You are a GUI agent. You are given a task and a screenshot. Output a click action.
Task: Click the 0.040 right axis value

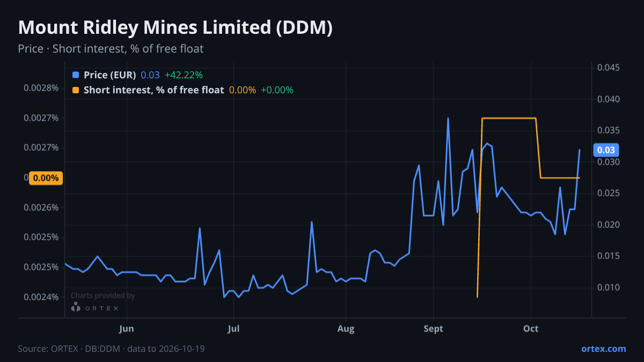[x=608, y=99]
